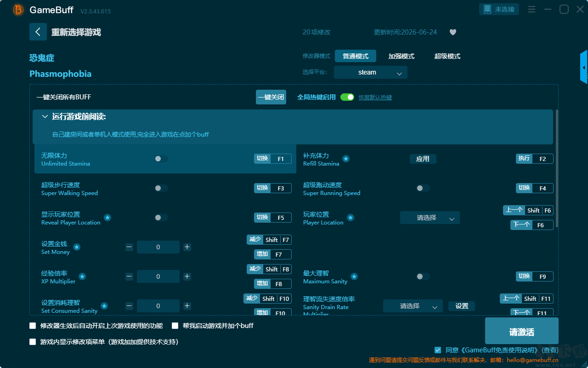Viewport: 588px width, 368px height.
Task: Click the 切换 F9 hotkey for Maximum Sanity
Action: tap(535, 276)
